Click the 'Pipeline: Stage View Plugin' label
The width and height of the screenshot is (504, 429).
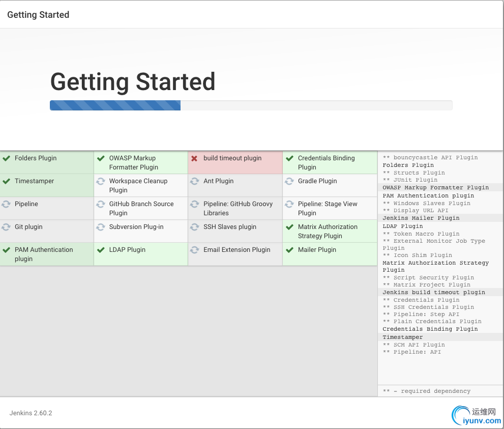328,208
